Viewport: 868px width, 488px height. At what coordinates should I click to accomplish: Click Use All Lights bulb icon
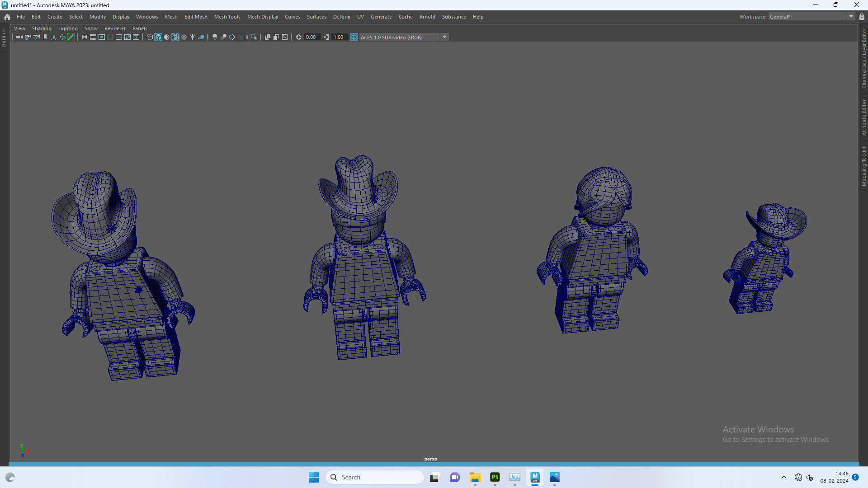[193, 37]
